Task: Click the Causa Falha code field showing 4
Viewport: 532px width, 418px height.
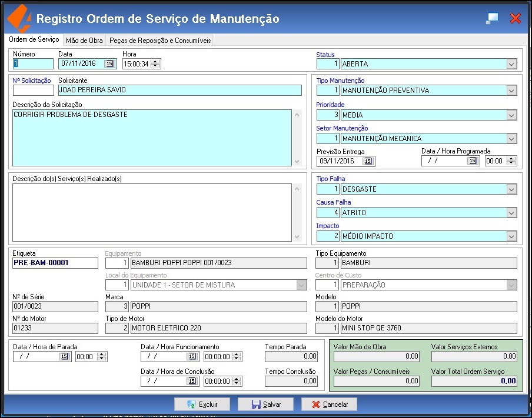Action: 328,213
